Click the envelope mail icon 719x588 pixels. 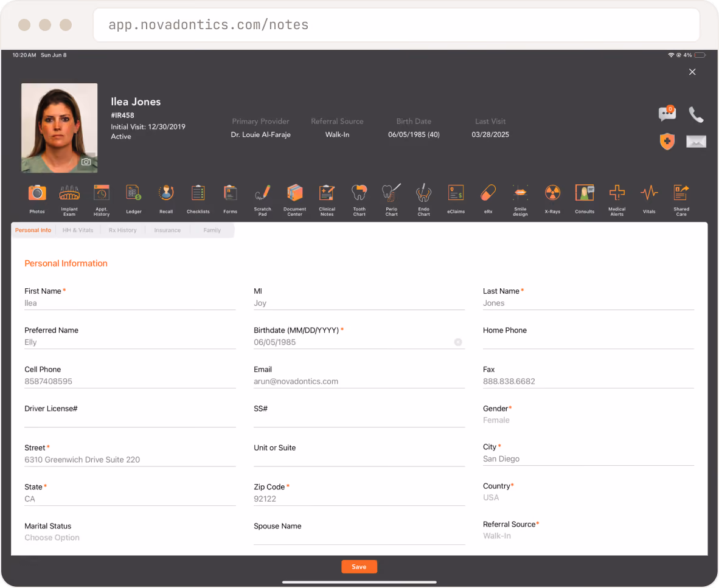click(x=696, y=142)
